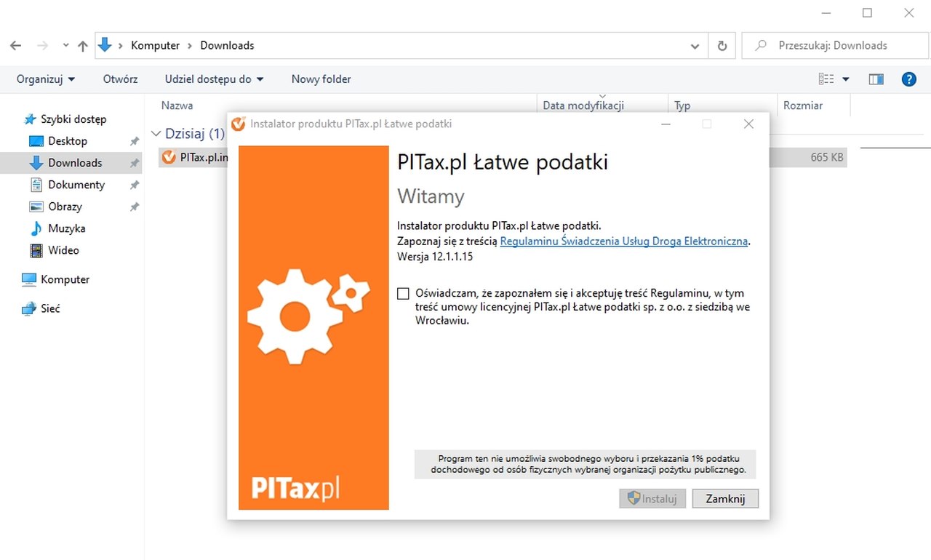Viewport: 931px width, 560px height.
Task: Minimize the PITax.pl installer window
Action: coord(666,124)
